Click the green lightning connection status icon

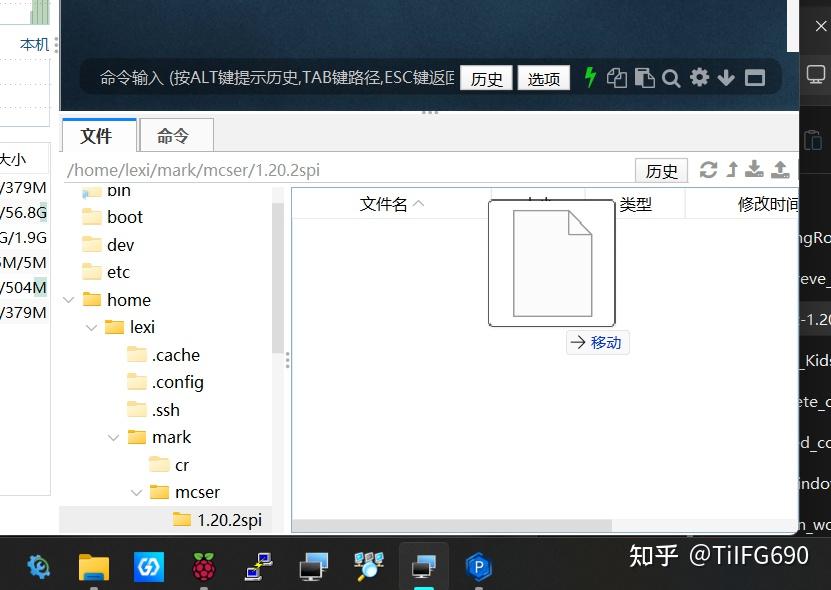pos(591,77)
